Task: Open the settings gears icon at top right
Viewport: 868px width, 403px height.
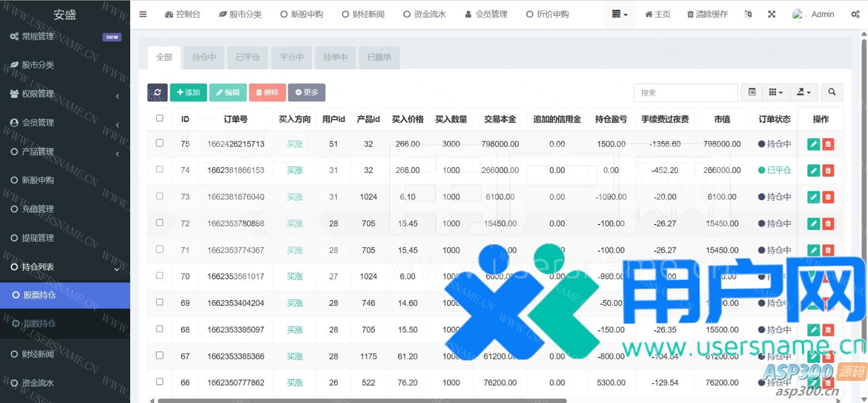Action: tap(855, 14)
